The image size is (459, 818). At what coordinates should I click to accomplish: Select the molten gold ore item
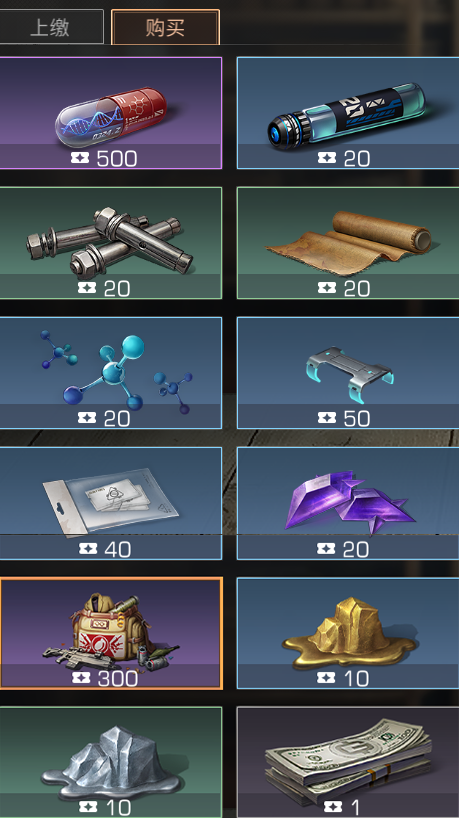click(348, 633)
